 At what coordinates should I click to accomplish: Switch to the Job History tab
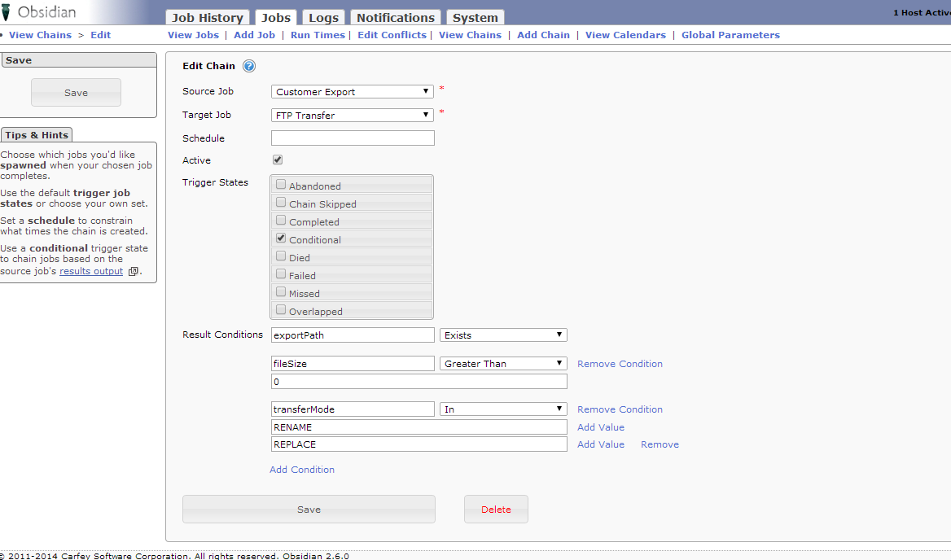[x=208, y=18]
